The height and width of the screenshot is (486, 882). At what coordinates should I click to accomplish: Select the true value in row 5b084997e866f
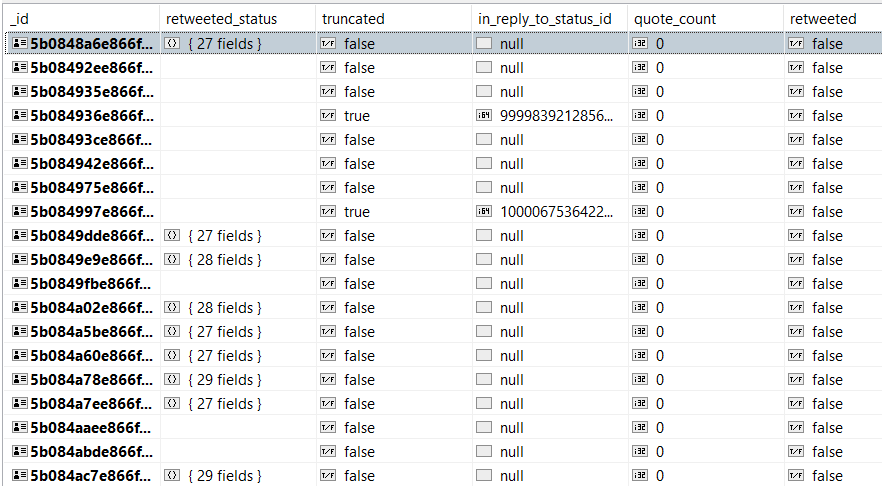[x=357, y=212]
